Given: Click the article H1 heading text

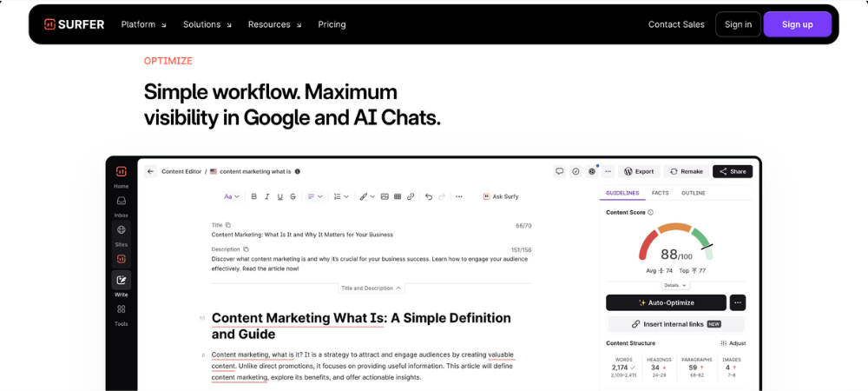Looking at the screenshot, I should (x=361, y=326).
